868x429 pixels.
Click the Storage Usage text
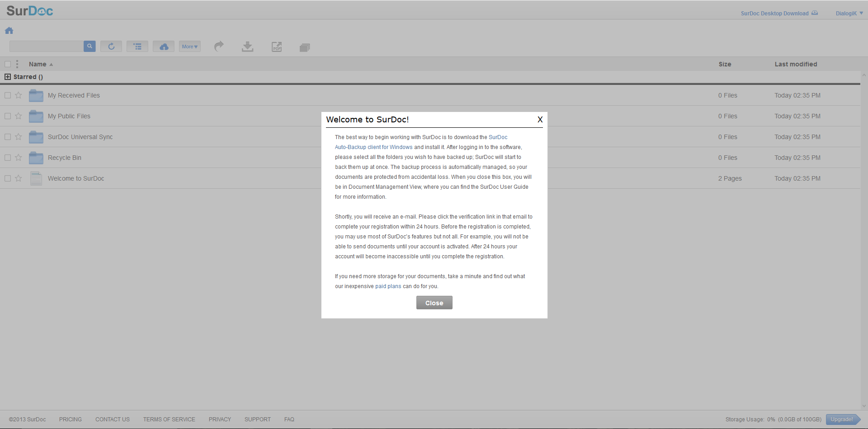[774, 420]
